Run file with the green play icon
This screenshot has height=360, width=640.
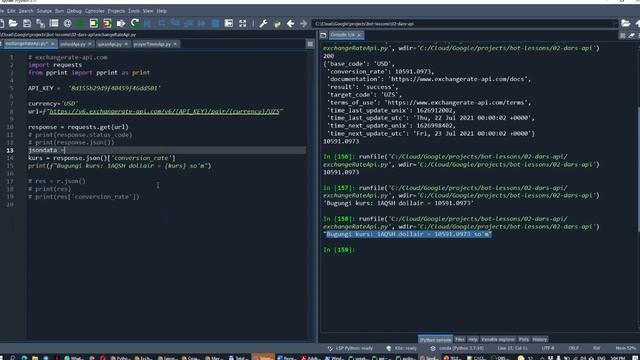click(x=80, y=24)
